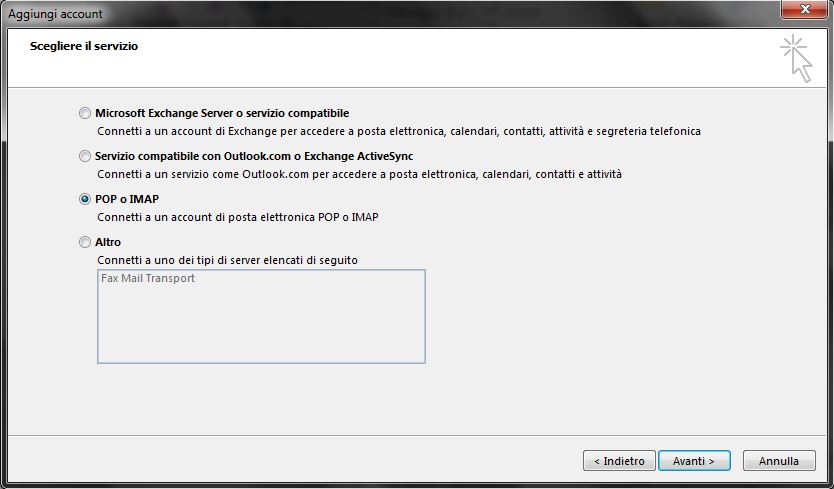834x489 pixels.
Task: Click the cursor sparkle icon in header
Action: 796,58
